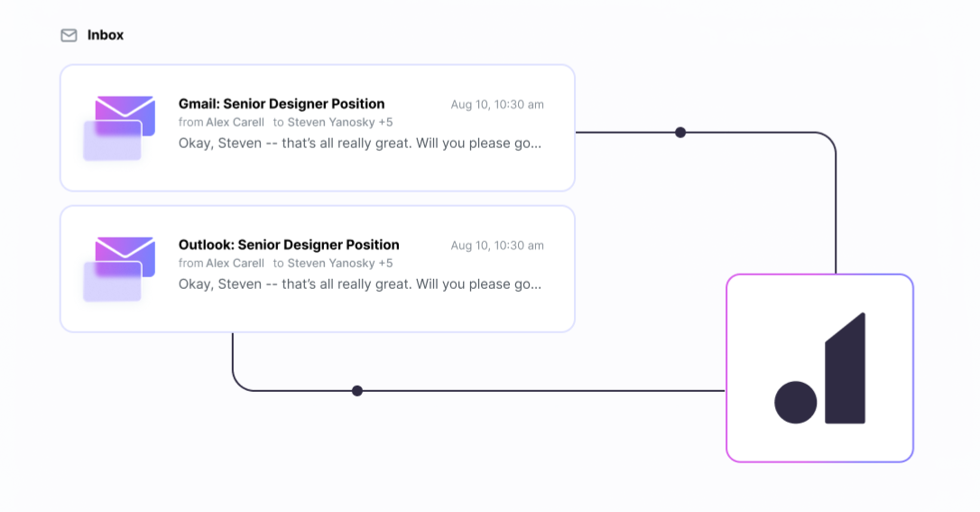Click the dark circle shape in logo

pyautogui.click(x=796, y=403)
